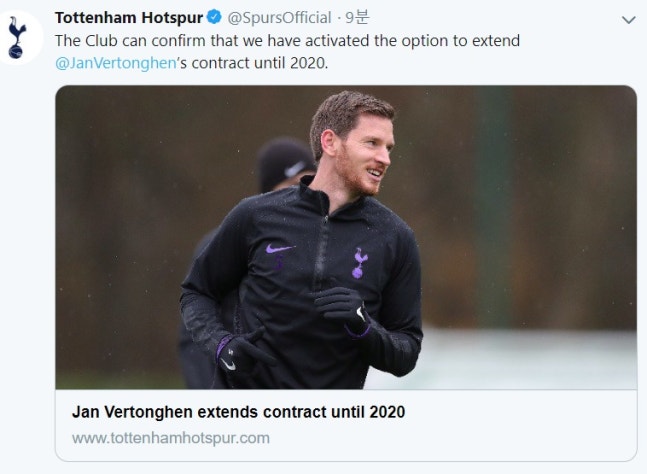Click the player's smiling face in the photo

tap(363, 156)
